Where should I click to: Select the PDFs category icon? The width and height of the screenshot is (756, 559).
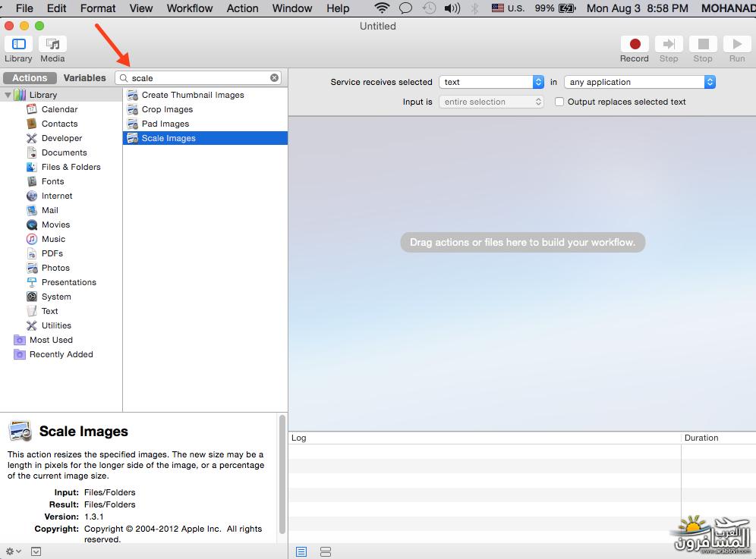[32, 253]
